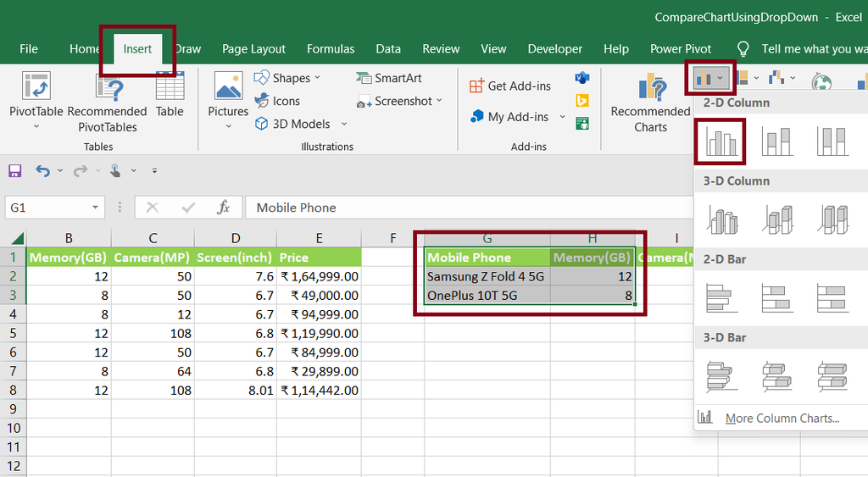
Task: Expand the Name Box dropdown arrow
Action: pos(96,208)
